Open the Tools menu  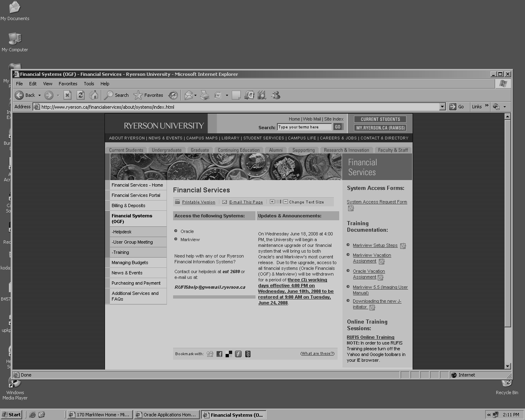pyautogui.click(x=89, y=84)
